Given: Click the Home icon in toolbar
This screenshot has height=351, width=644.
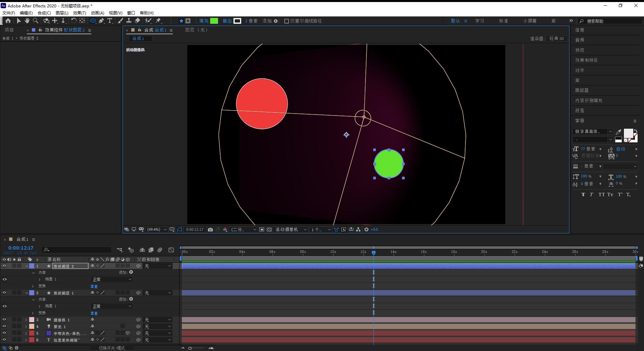Looking at the screenshot, I should click(x=8, y=21).
